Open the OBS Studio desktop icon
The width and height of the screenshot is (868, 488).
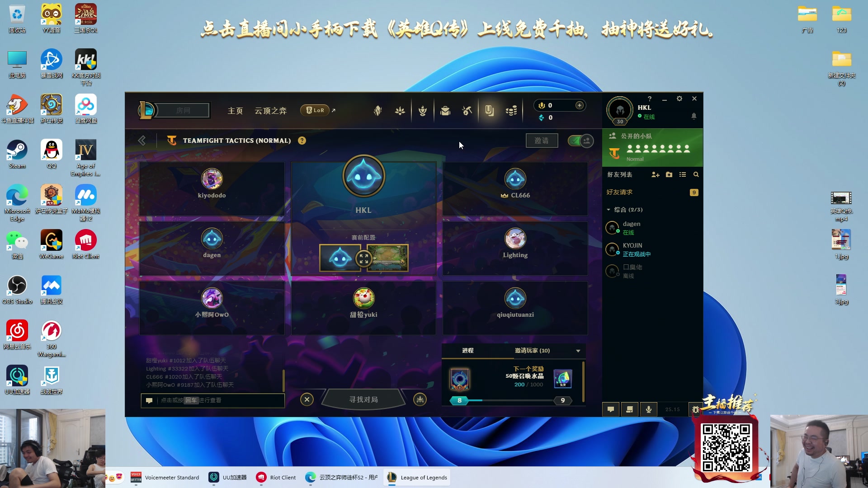pyautogui.click(x=17, y=290)
